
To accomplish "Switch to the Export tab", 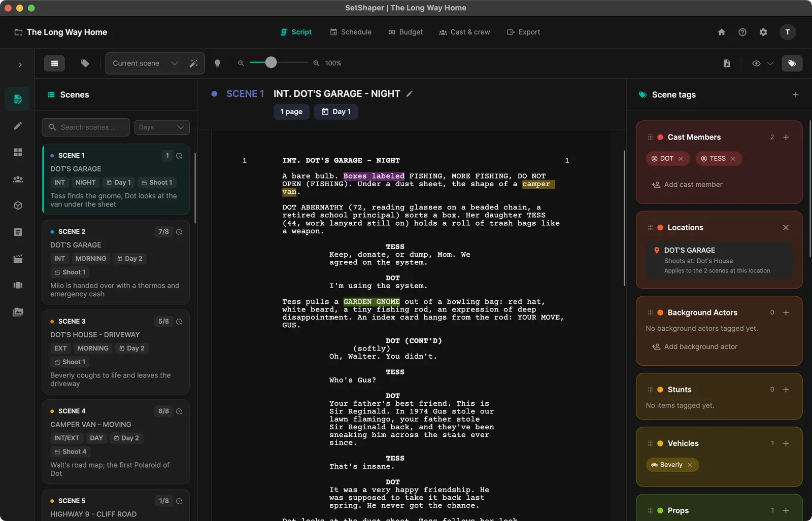I will pyautogui.click(x=523, y=32).
